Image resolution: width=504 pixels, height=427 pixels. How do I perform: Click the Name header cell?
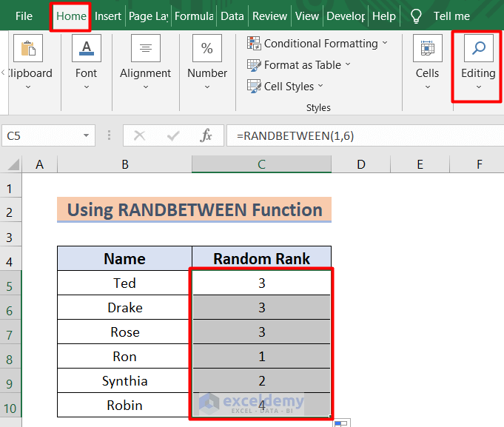click(125, 258)
